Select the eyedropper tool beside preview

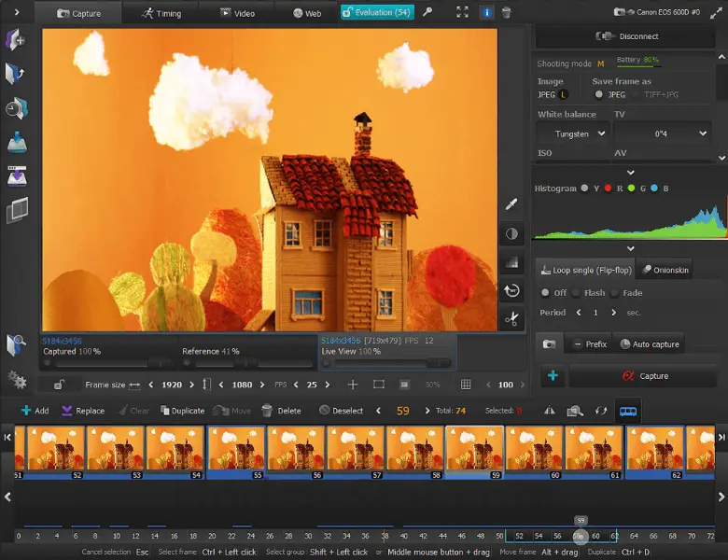[x=511, y=204]
